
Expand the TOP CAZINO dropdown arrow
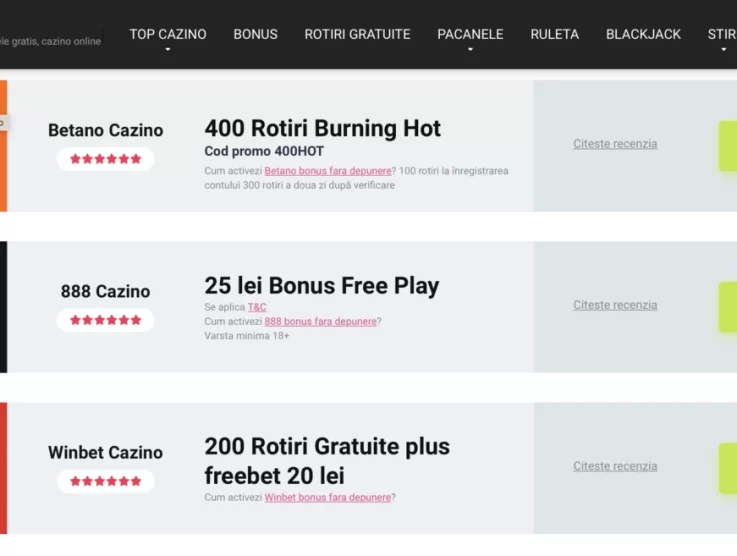pyautogui.click(x=168, y=50)
